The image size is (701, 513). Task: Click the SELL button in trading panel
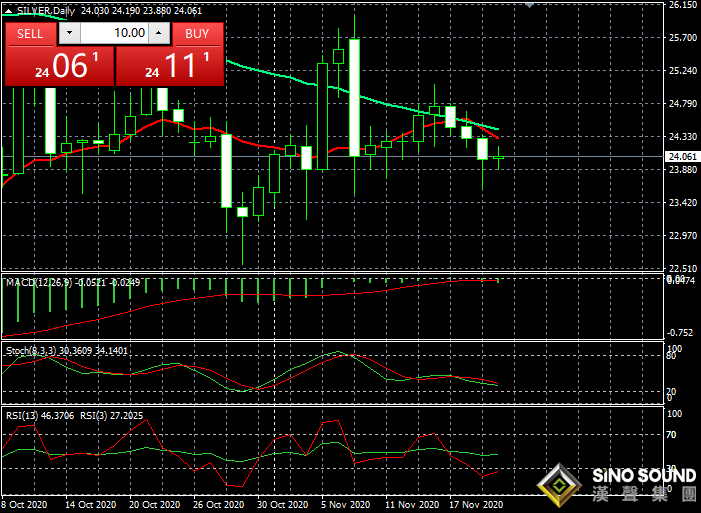tap(30, 33)
